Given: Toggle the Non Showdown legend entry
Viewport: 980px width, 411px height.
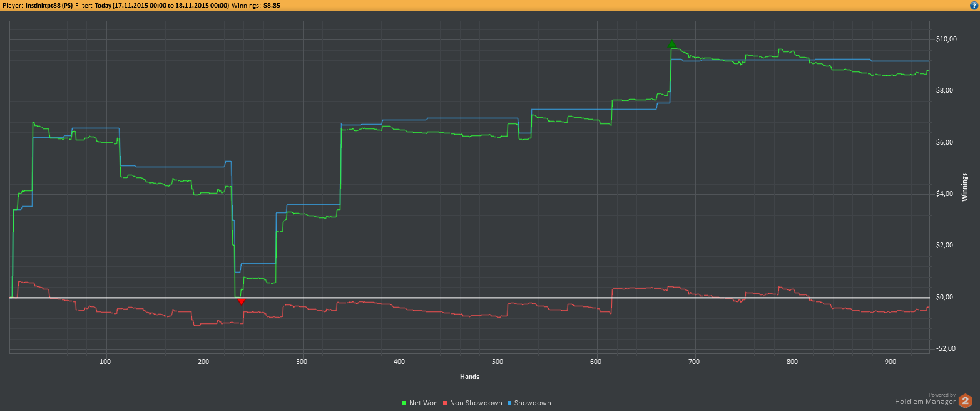Looking at the screenshot, I should pos(472,403).
